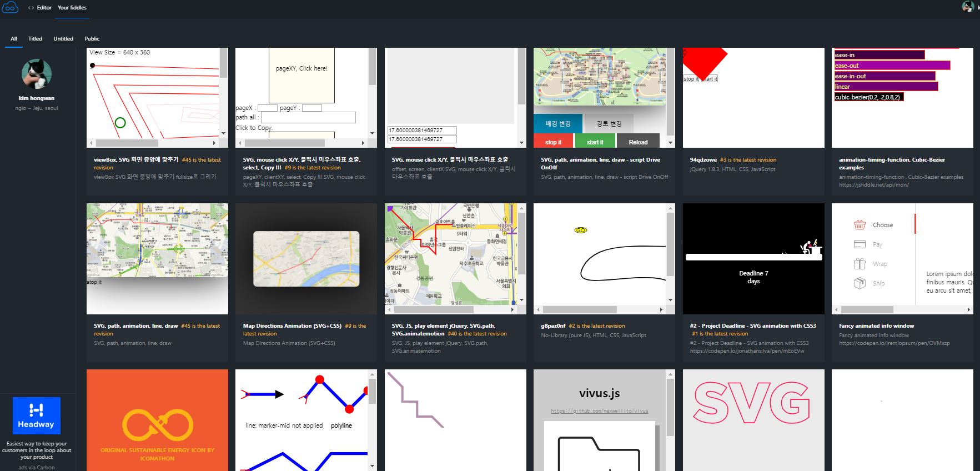Screen dimensions: 980x471
Task: Open the Deadline 7 days black thumbnail
Action: point(753,258)
